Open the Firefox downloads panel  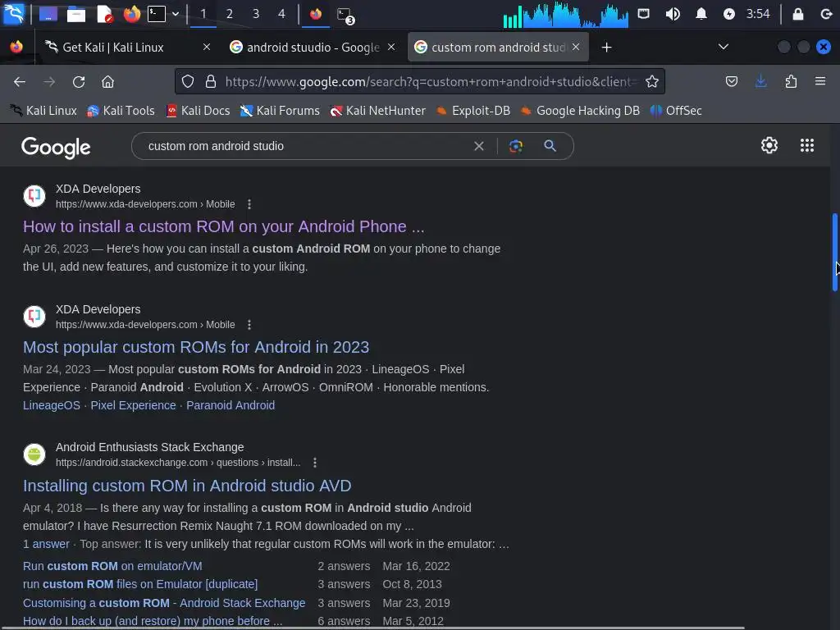[760, 81]
